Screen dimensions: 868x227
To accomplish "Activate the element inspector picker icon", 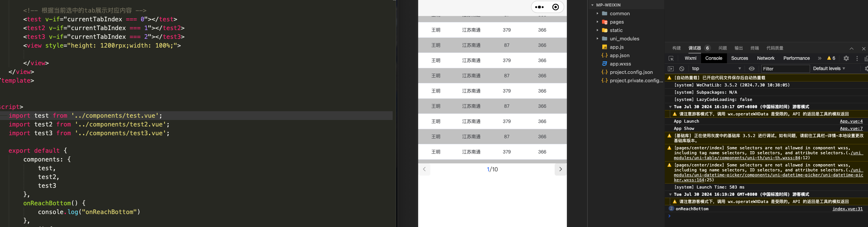I will coord(671,58).
